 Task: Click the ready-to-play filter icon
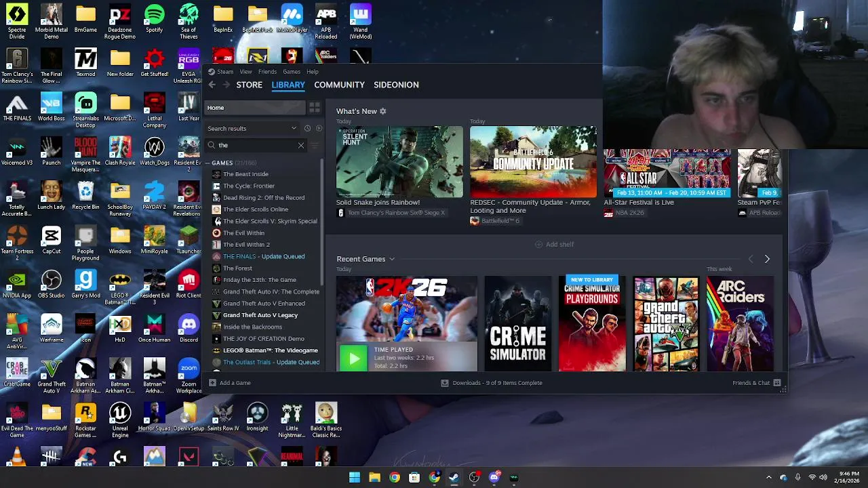(x=319, y=128)
